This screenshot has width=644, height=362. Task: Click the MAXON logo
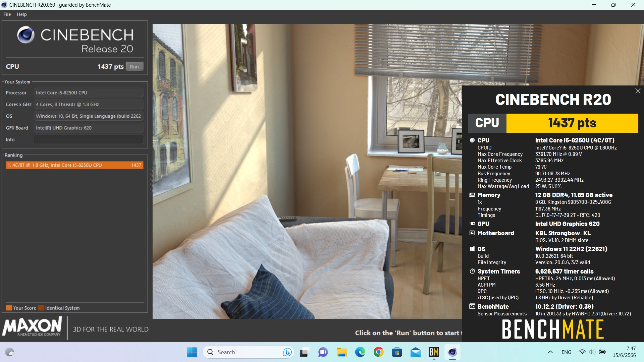click(32, 327)
